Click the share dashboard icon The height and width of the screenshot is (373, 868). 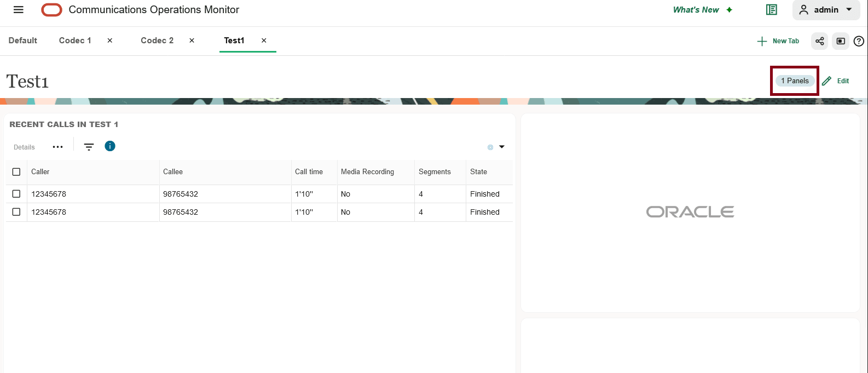click(819, 41)
